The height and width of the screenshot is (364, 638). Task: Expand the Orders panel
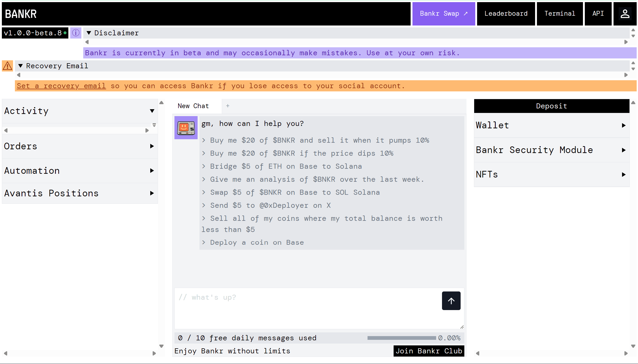click(x=152, y=146)
